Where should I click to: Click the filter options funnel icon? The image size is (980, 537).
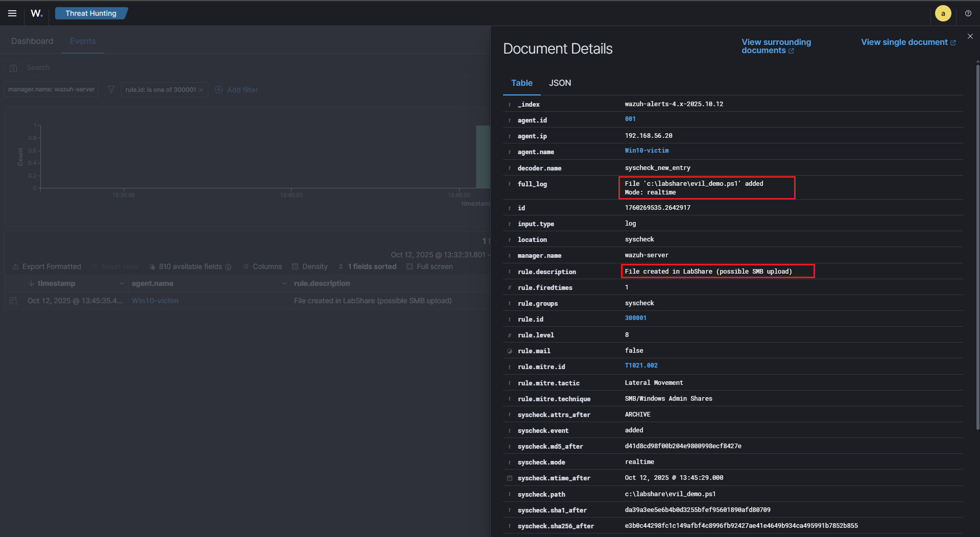pyautogui.click(x=111, y=90)
